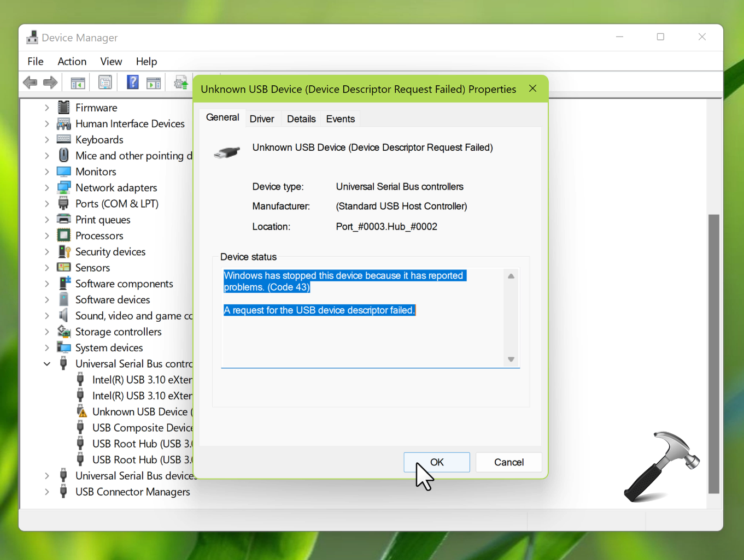Collapse the Universal Serial Bus controllers node

[47, 364]
